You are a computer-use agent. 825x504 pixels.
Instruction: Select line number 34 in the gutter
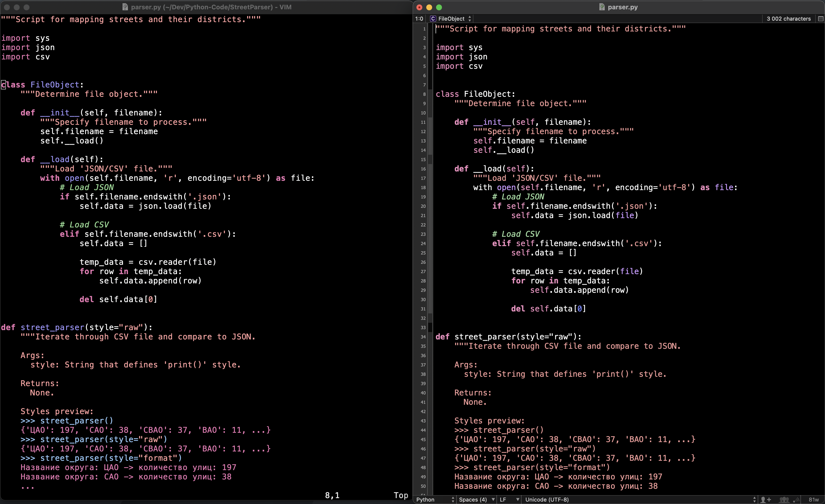pyautogui.click(x=423, y=337)
